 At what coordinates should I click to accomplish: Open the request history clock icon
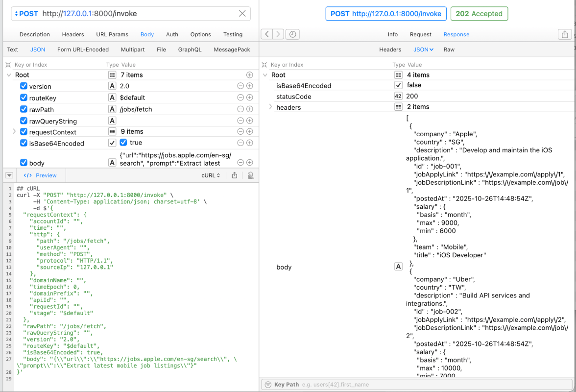pyautogui.click(x=292, y=34)
